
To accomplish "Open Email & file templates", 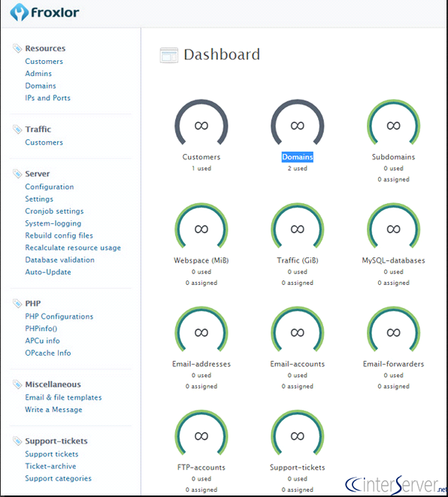I will click(63, 397).
